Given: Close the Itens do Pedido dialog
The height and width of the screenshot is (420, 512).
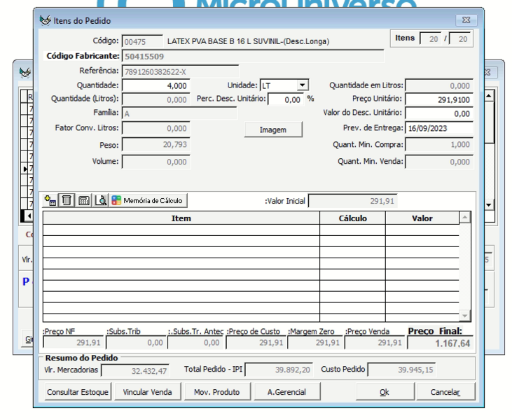Looking at the screenshot, I should [x=466, y=20].
